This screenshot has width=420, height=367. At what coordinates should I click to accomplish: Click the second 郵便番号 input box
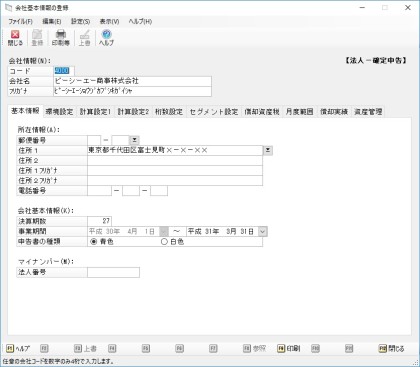(x=120, y=140)
